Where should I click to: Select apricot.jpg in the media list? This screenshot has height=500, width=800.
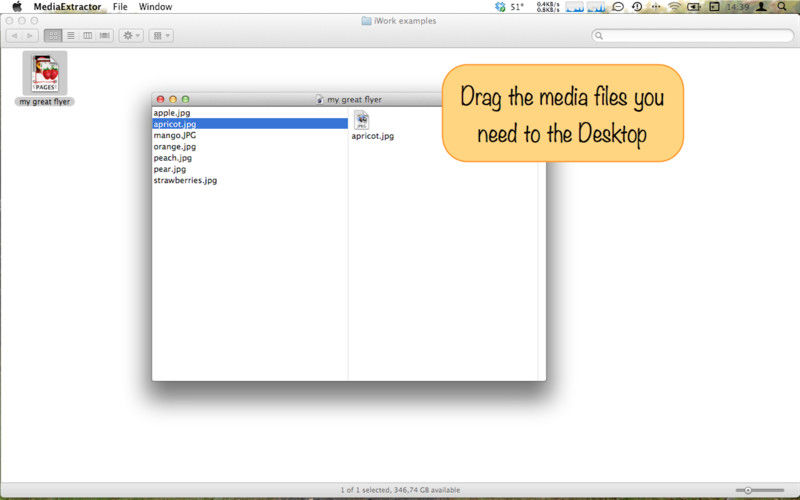[250, 124]
